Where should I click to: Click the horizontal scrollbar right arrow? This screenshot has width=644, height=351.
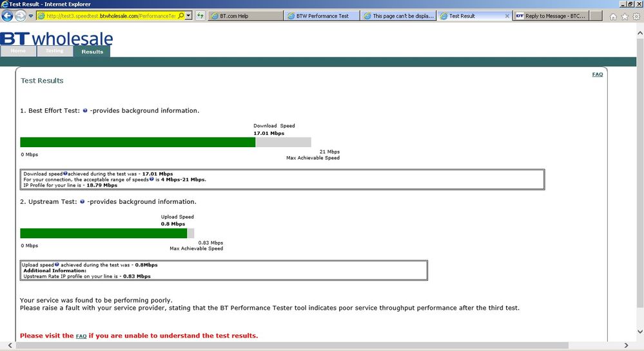(626, 346)
